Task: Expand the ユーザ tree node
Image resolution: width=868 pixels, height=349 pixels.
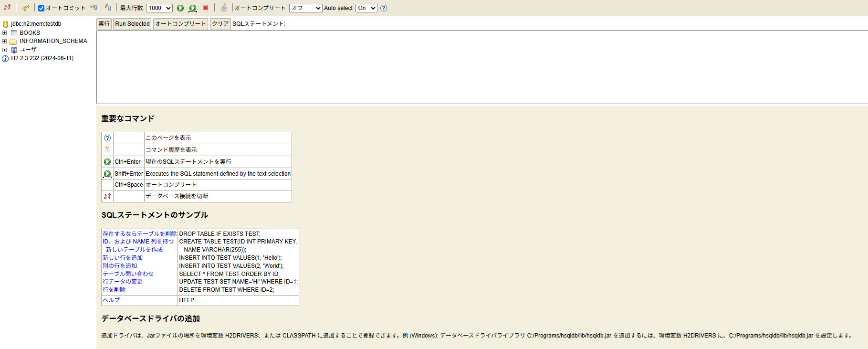Action: (x=5, y=50)
